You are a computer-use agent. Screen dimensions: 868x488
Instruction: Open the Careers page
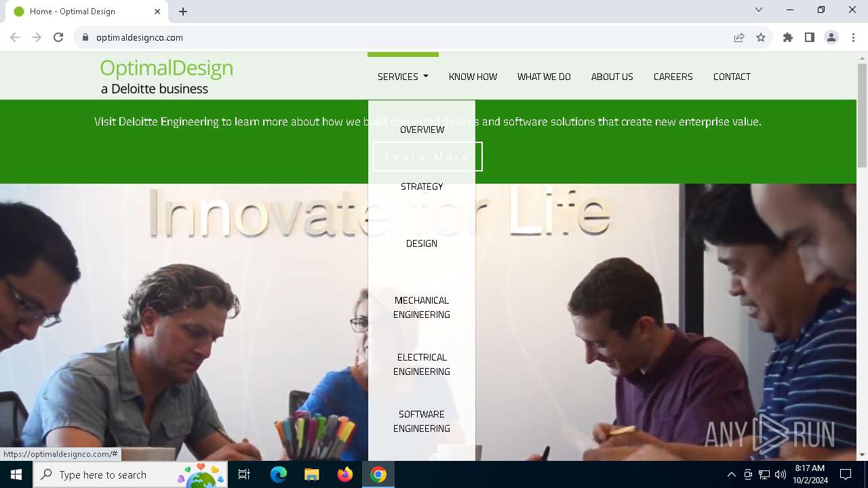[x=673, y=77]
